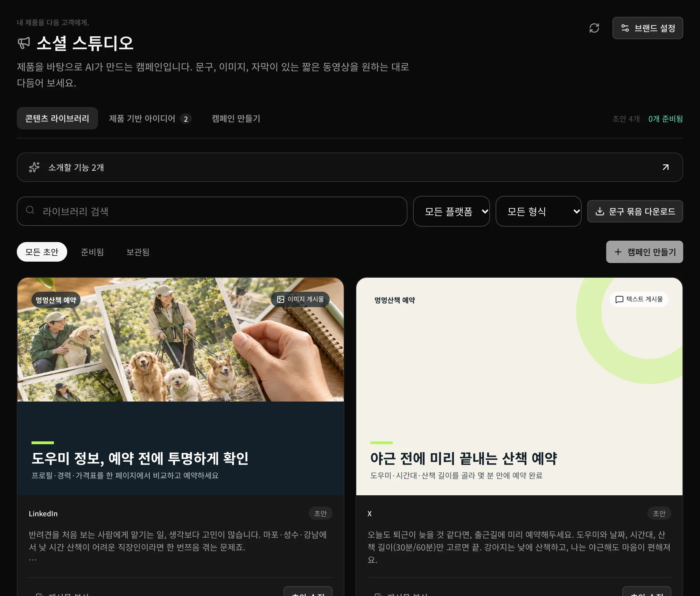Open the 제품 기반 아이디어 tab
700x596 pixels.
click(x=150, y=118)
